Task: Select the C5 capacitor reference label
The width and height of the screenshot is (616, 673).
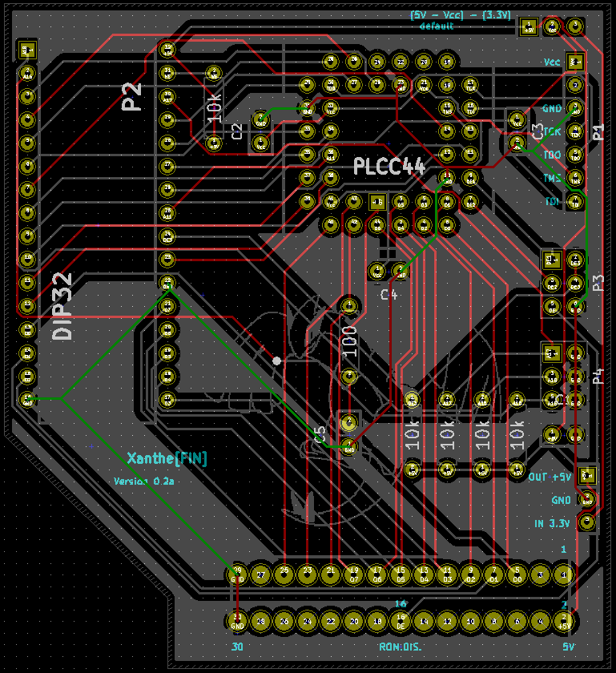Action: click(320, 434)
